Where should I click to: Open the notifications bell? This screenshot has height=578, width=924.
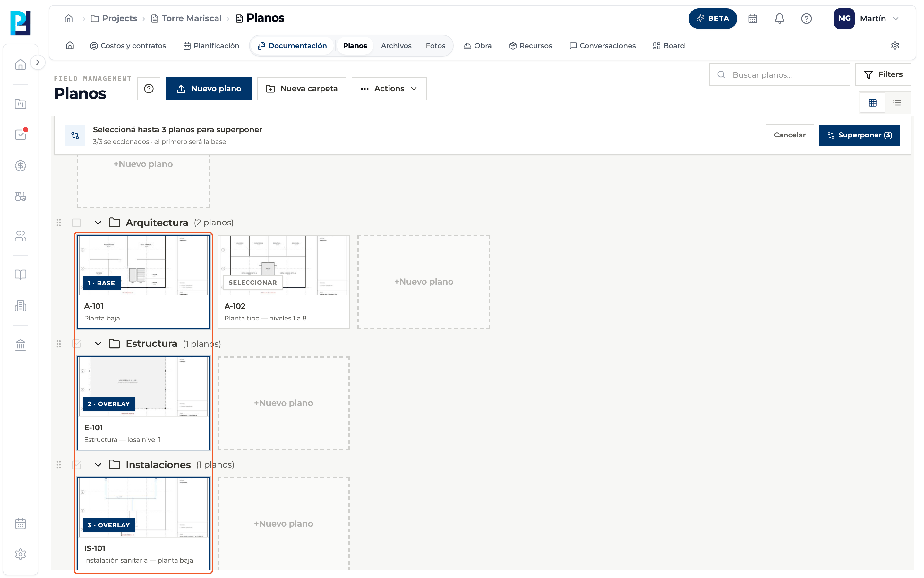[779, 18]
